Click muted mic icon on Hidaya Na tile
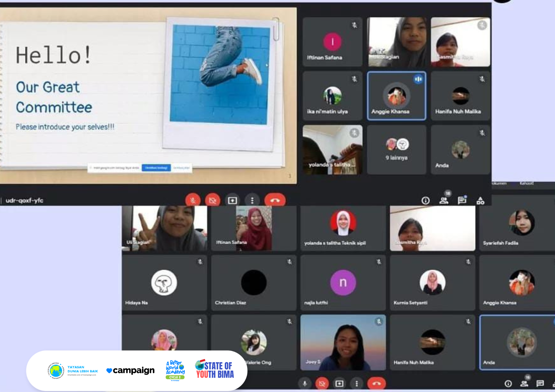The width and height of the screenshot is (555, 392). [x=200, y=262]
